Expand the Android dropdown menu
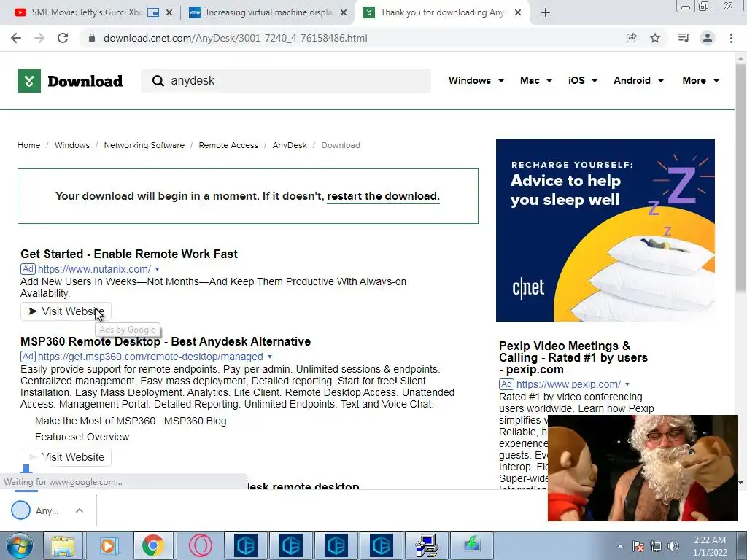The image size is (747, 560). tap(638, 80)
